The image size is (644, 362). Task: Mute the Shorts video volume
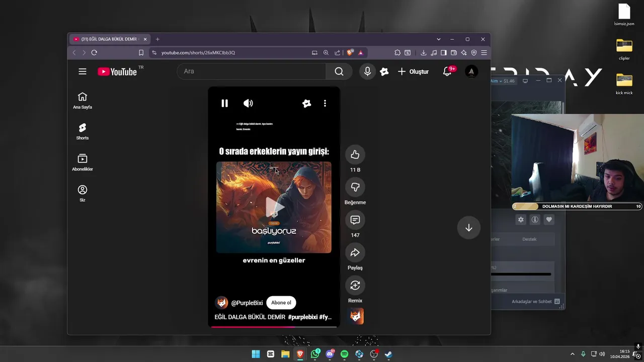pos(248,103)
